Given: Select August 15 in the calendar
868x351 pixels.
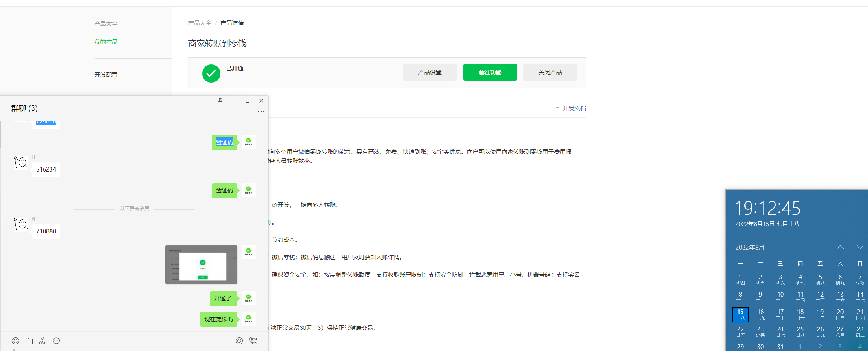Looking at the screenshot, I should click(x=740, y=314).
